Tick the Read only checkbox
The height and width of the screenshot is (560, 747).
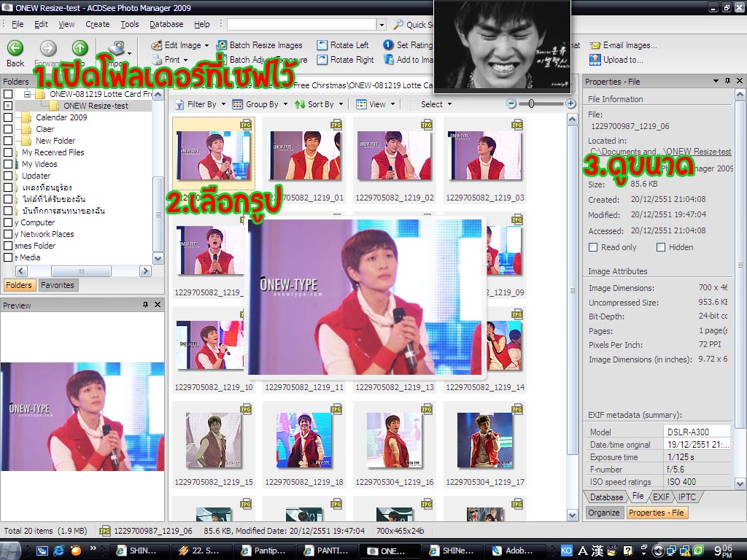[x=593, y=247]
